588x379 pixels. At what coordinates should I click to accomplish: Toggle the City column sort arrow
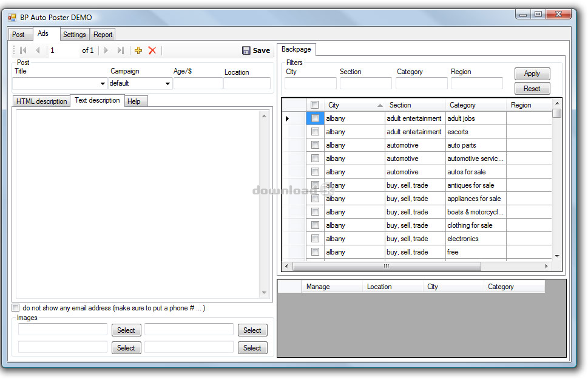click(380, 106)
